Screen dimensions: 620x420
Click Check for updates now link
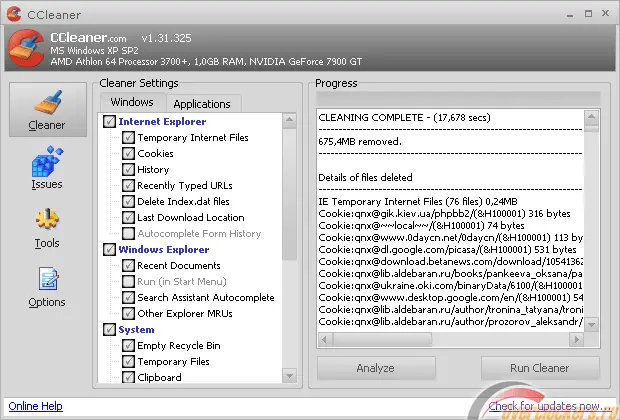click(550, 406)
